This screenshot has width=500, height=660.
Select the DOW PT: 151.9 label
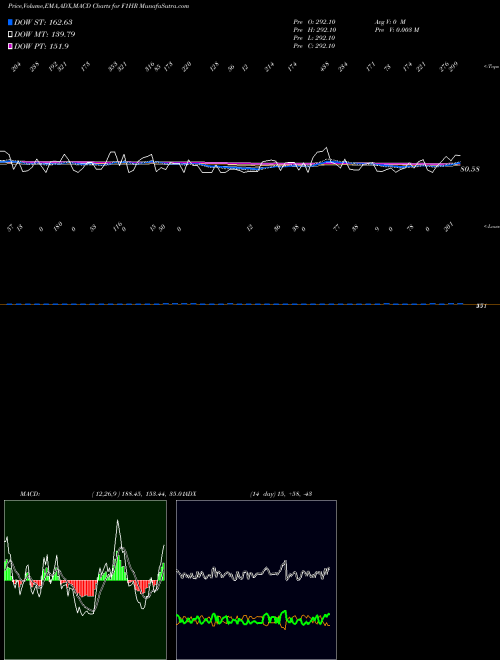[41, 46]
